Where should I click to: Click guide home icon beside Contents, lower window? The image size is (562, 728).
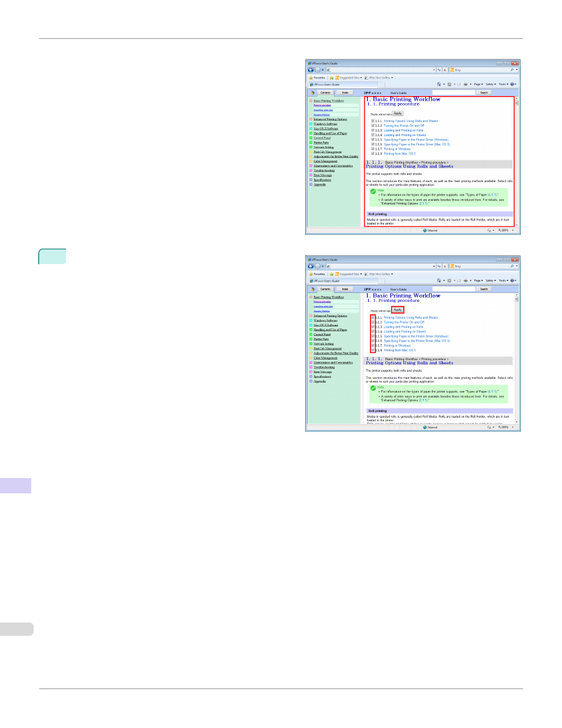pyautogui.click(x=313, y=289)
